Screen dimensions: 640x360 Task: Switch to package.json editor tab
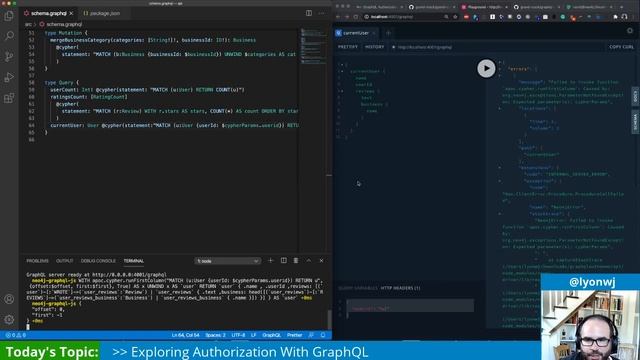pos(102,13)
